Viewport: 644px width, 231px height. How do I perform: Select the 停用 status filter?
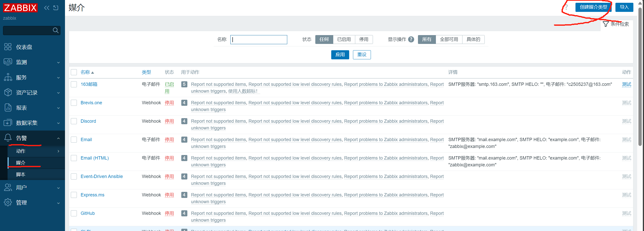(x=364, y=39)
